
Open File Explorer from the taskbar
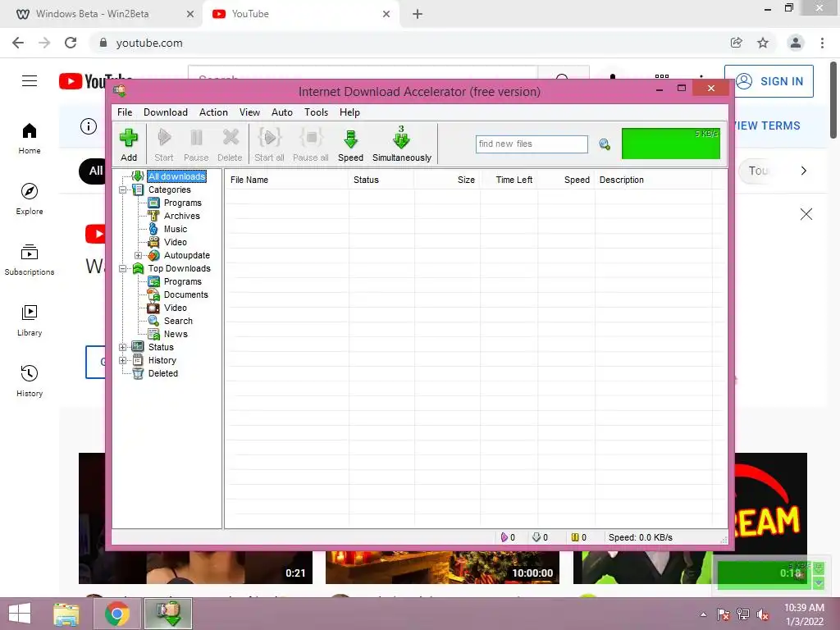point(66,614)
